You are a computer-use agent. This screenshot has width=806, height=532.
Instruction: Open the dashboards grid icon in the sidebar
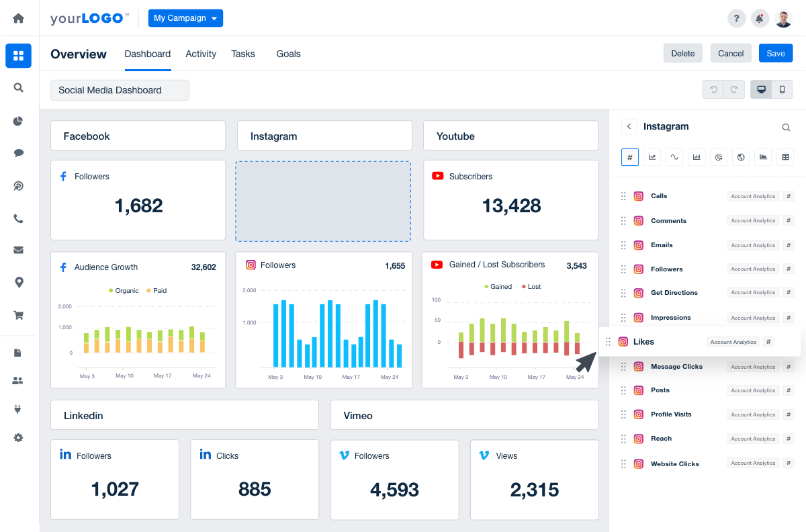18,56
